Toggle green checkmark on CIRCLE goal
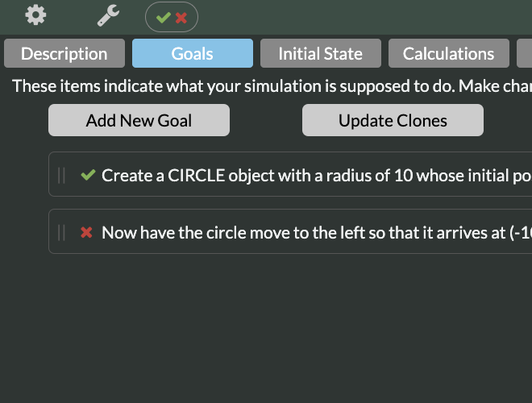The height and width of the screenshot is (403, 532). click(88, 175)
